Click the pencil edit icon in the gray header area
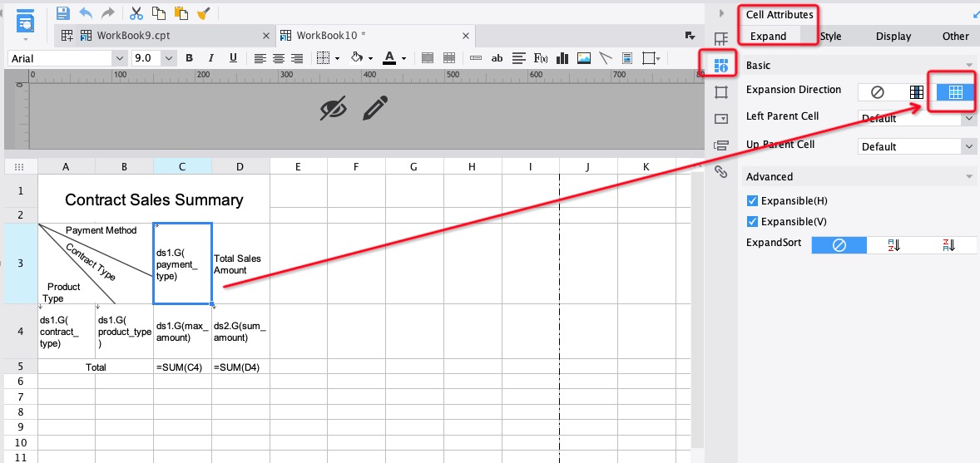The width and height of the screenshot is (980, 463). coord(375,108)
